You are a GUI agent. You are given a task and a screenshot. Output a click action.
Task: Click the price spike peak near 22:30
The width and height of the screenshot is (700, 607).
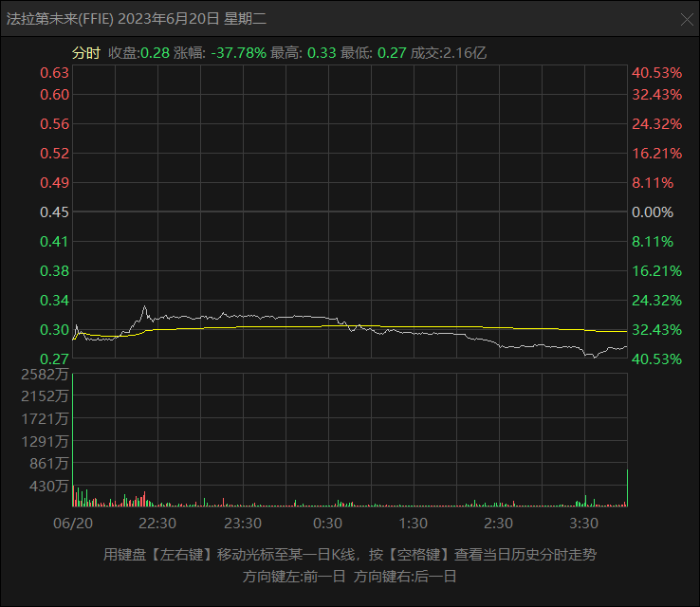tap(144, 307)
